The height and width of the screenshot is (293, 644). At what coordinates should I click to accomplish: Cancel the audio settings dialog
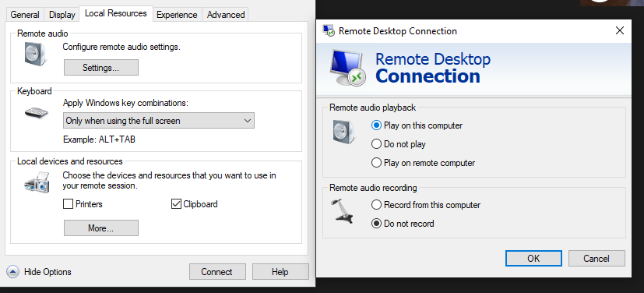click(596, 258)
